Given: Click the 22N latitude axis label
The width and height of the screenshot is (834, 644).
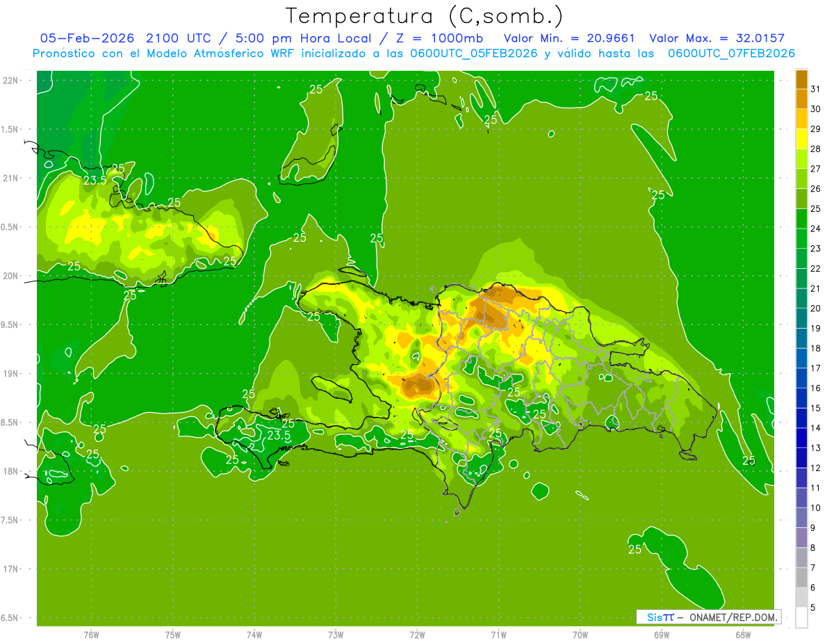Looking at the screenshot, I should point(11,81).
